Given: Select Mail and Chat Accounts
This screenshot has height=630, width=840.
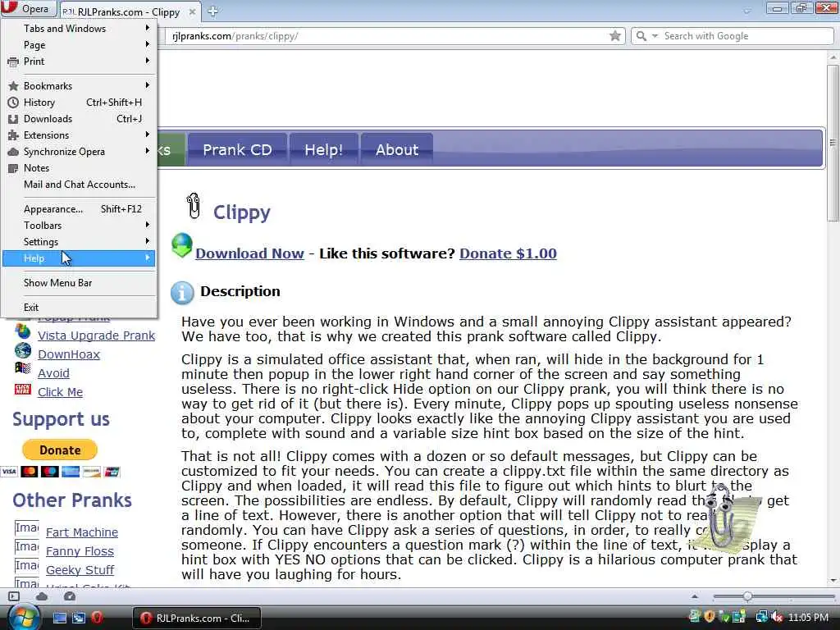Looking at the screenshot, I should click(79, 185).
